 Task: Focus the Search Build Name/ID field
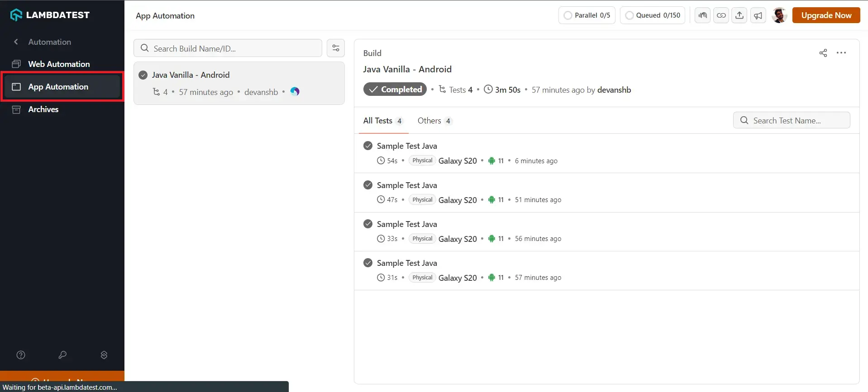[x=228, y=48]
